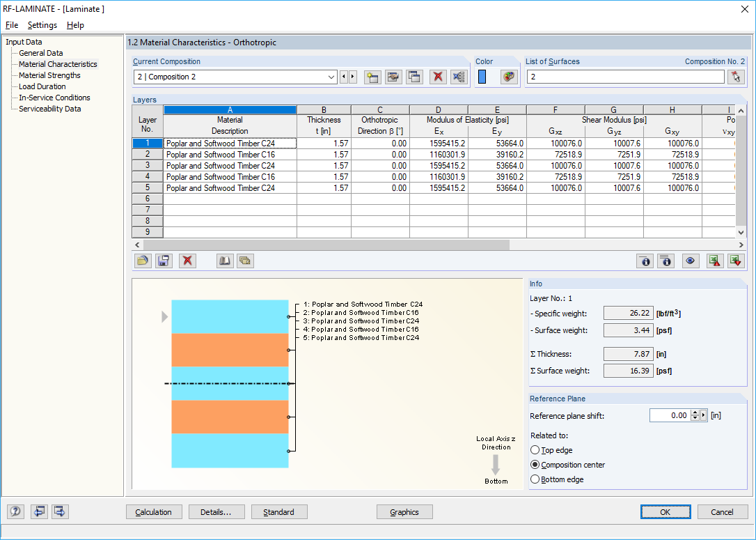Go to next composition arrow
This screenshot has width=756, height=540.
coord(352,77)
